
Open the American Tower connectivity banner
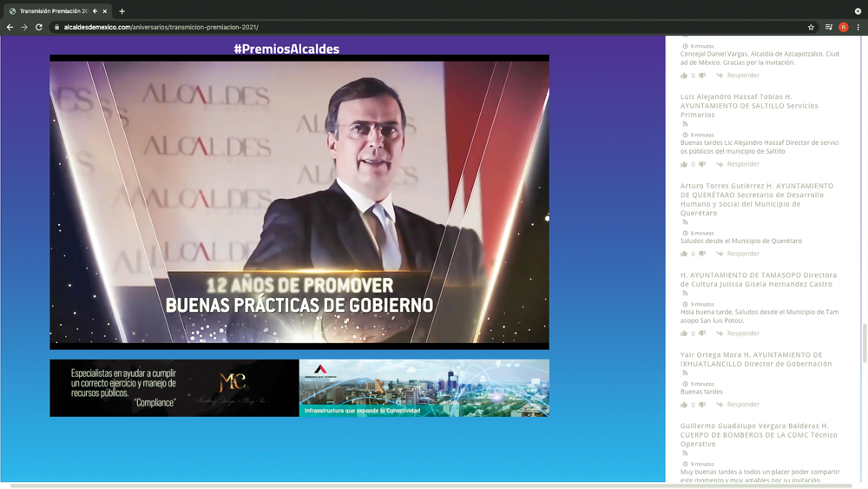pyautogui.click(x=424, y=388)
